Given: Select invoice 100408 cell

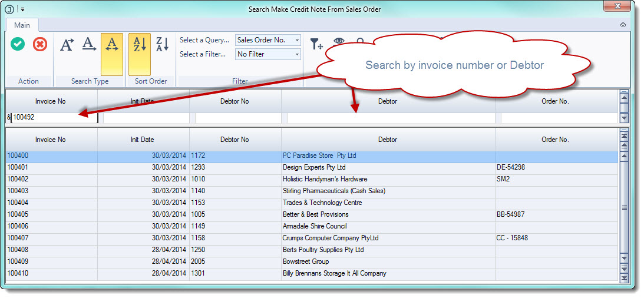Looking at the screenshot, I should click(x=51, y=250).
